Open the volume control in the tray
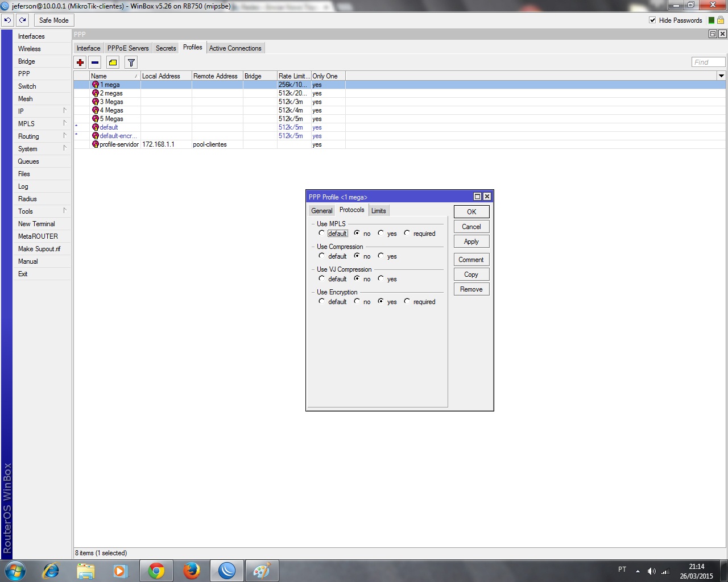The height and width of the screenshot is (582, 728). [x=652, y=571]
